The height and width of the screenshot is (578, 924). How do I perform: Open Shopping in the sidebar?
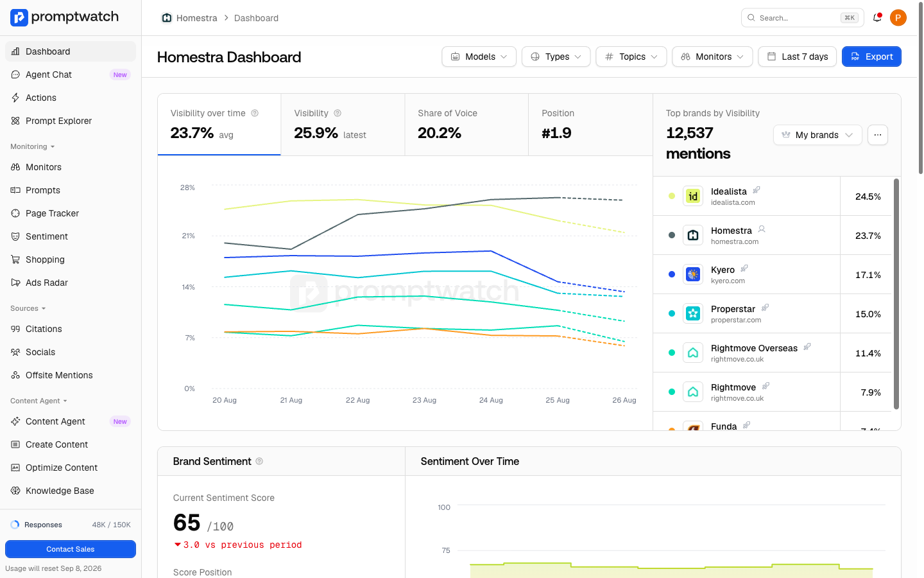(x=71, y=259)
